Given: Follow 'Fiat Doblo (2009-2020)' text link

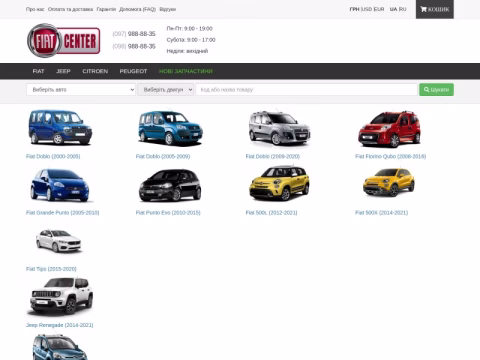Looking at the screenshot, I should [x=273, y=156].
